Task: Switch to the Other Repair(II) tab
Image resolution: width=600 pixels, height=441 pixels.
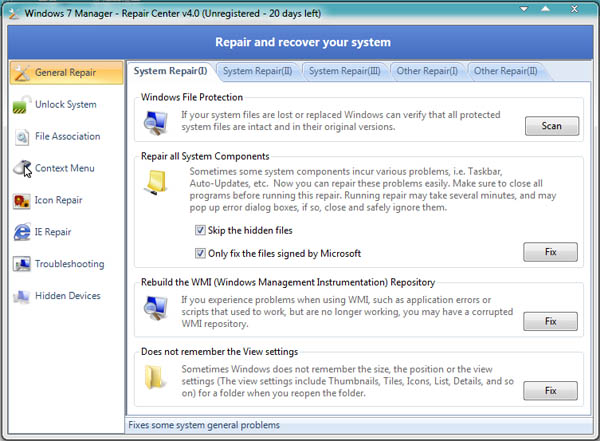Action: coord(505,71)
